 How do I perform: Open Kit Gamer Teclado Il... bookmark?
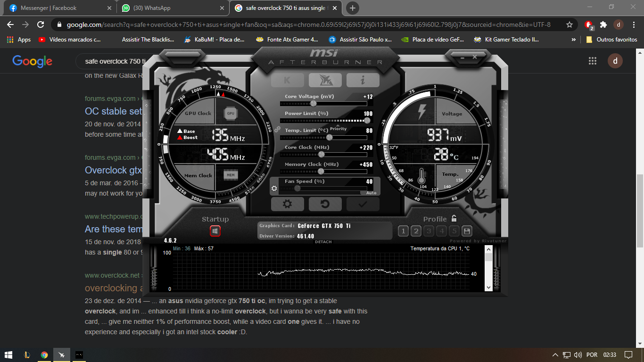click(x=507, y=40)
